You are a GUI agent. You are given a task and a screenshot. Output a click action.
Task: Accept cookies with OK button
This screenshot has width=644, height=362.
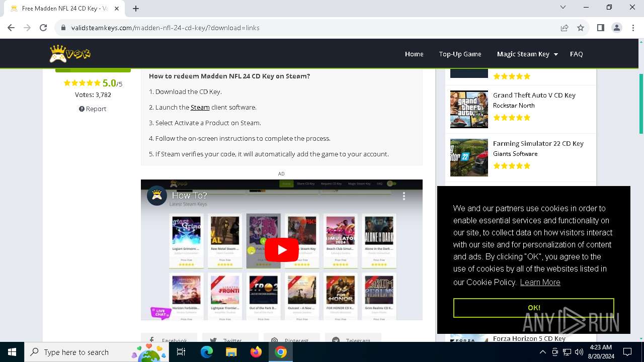pos(534,308)
